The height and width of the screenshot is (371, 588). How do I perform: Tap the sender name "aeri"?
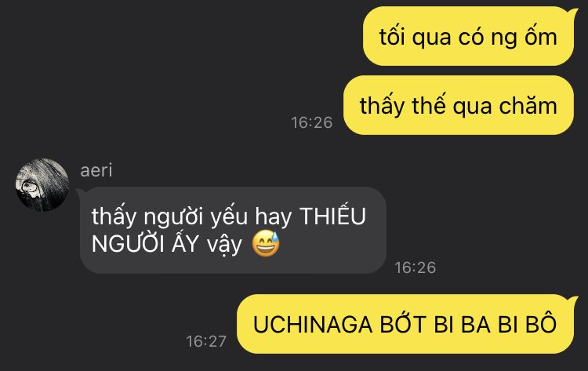pyautogui.click(x=96, y=171)
